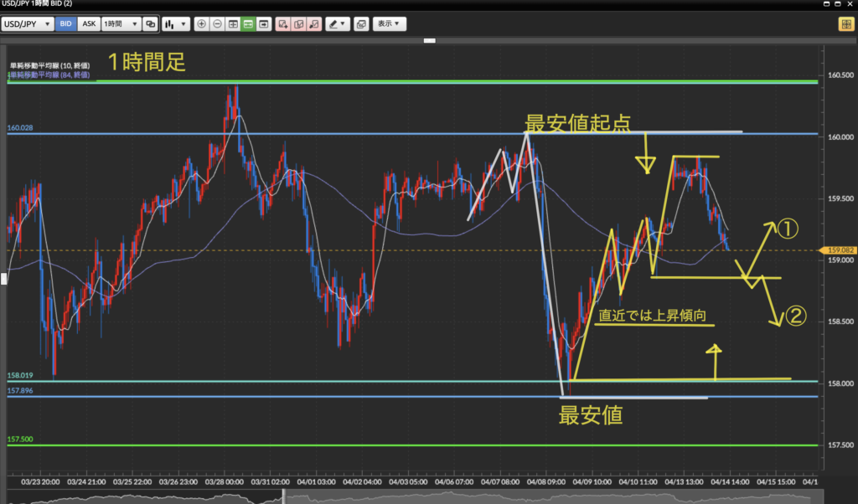Open the pencil drawing tools dropdown

[338, 24]
